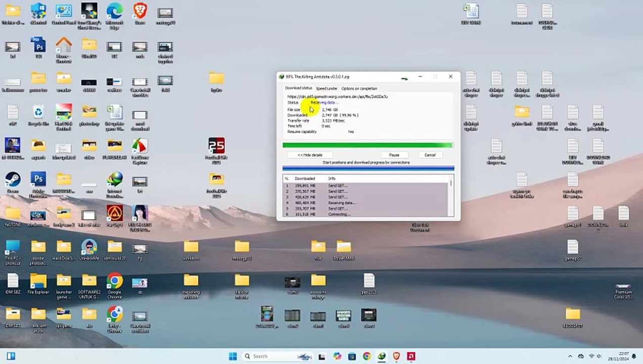Open the Internet Download Manager desktop shortcut
Image resolution: width=643 pixels, height=364 pixels.
pos(115,185)
